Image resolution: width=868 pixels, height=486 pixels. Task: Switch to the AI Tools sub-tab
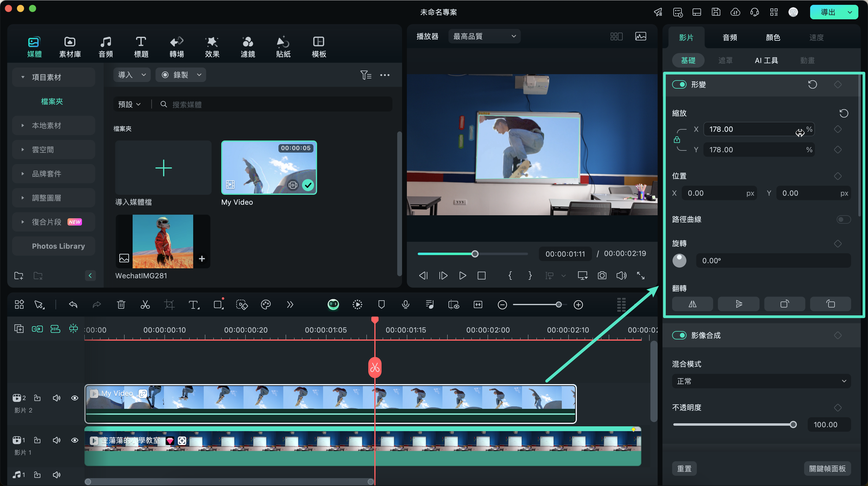point(766,60)
